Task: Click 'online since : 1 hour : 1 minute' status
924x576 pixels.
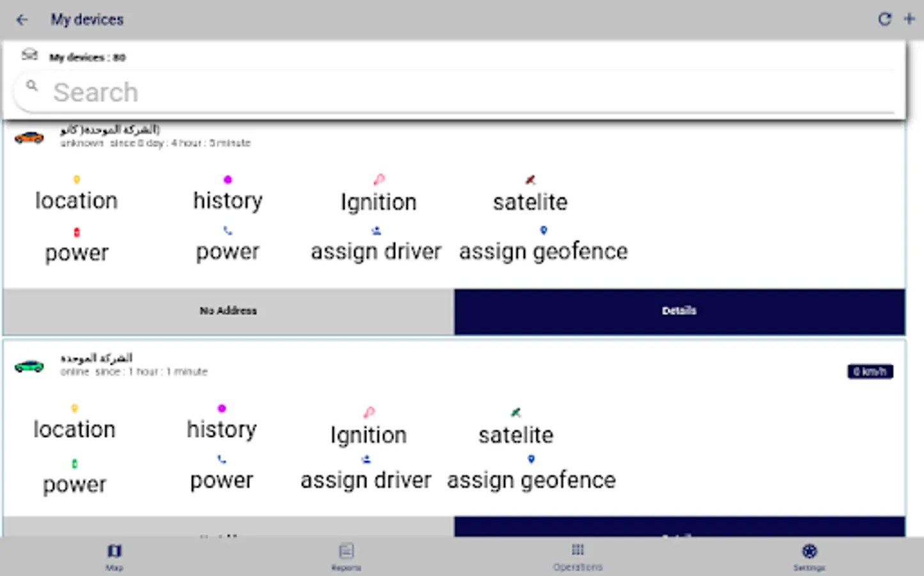Action: [x=134, y=372]
